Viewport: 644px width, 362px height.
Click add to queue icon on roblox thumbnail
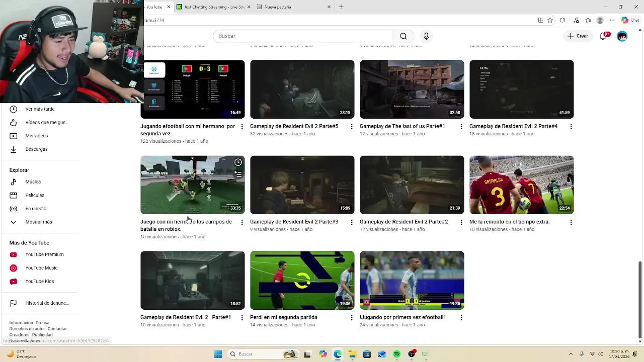pyautogui.click(x=238, y=173)
